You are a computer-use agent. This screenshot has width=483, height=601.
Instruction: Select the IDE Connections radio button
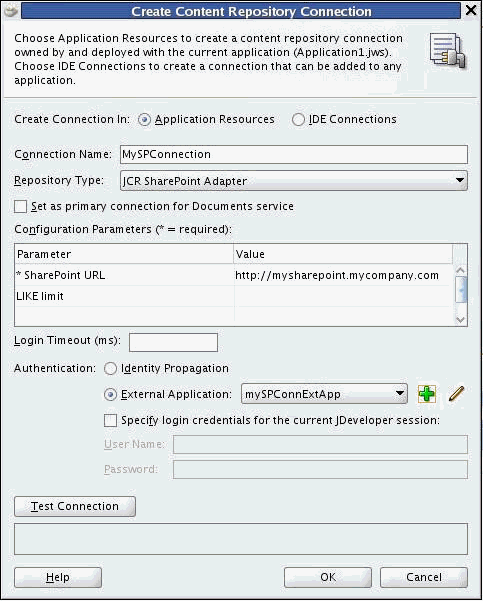pyautogui.click(x=298, y=120)
